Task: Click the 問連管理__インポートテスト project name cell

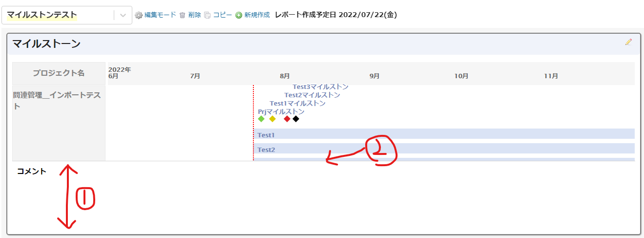Action: click(x=58, y=100)
